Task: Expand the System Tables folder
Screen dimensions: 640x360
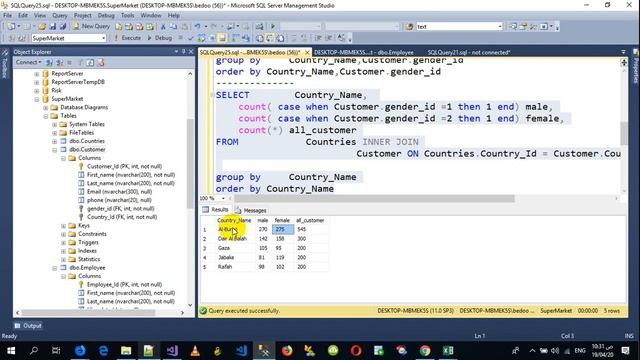Action: pos(55,124)
